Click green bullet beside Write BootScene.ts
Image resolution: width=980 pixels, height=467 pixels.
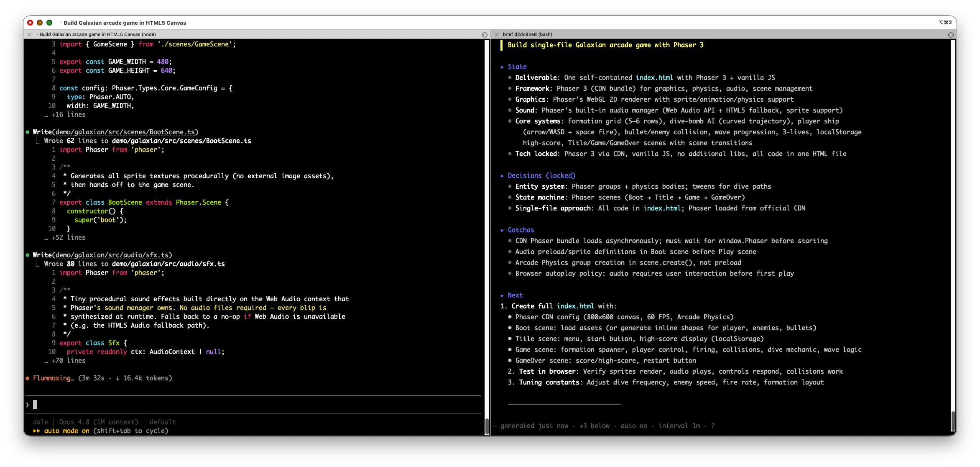click(28, 132)
